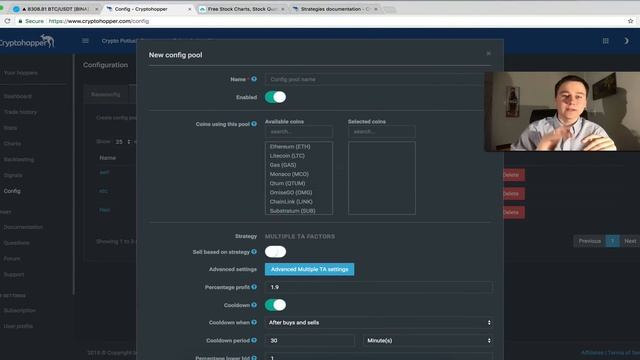Screen dimensions: 640x360
Task: Click the help icon next to Name
Action: (254, 79)
